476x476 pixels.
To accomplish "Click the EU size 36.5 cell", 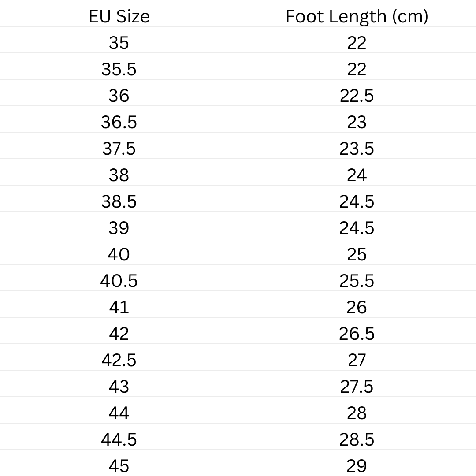I will pyautogui.click(x=119, y=122).
